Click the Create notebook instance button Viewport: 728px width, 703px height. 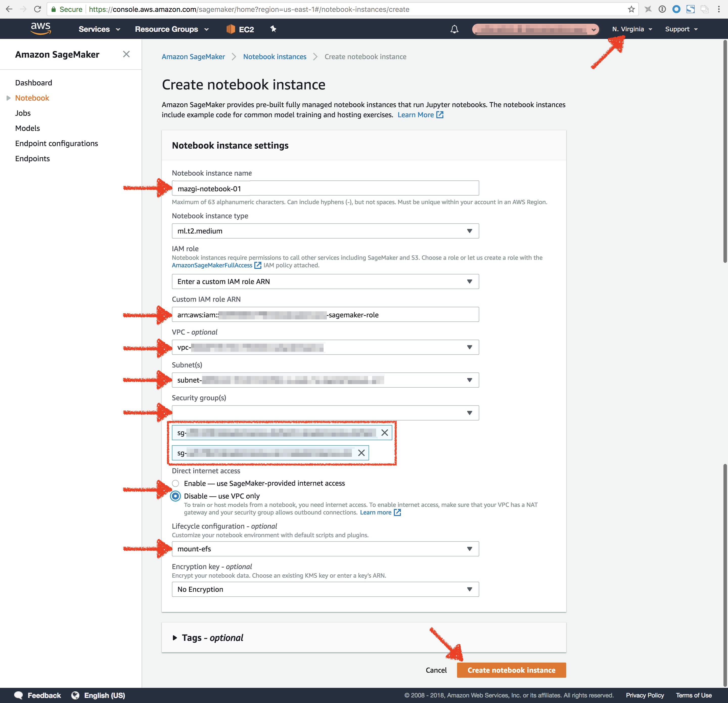[x=511, y=670]
